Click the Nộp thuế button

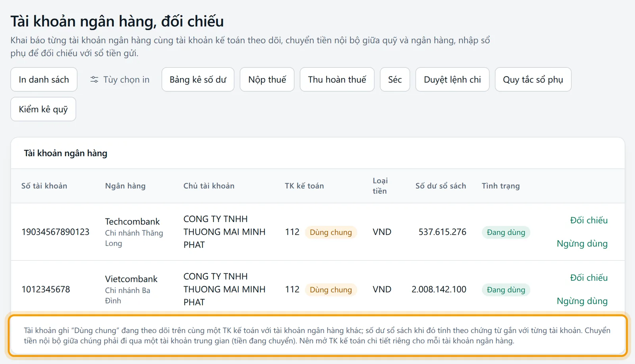(x=267, y=80)
